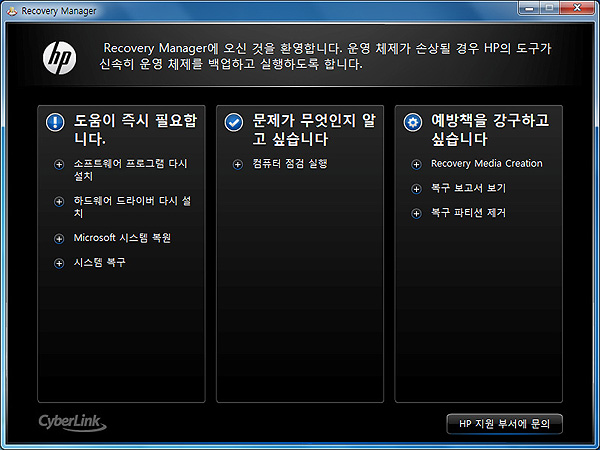Click the plus icon beside Recovery Media Creation
600x450 pixels.
tap(416, 165)
